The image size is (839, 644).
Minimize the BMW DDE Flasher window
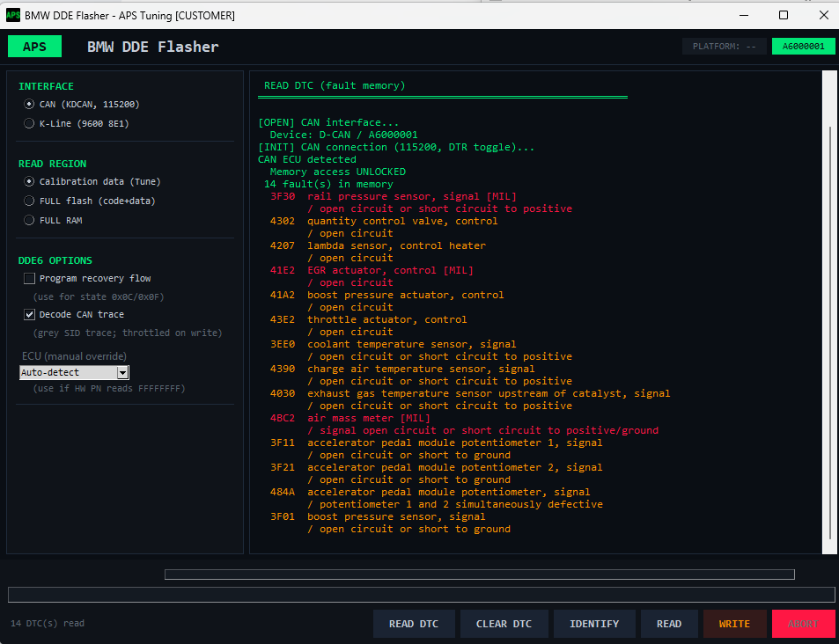[x=744, y=15]
